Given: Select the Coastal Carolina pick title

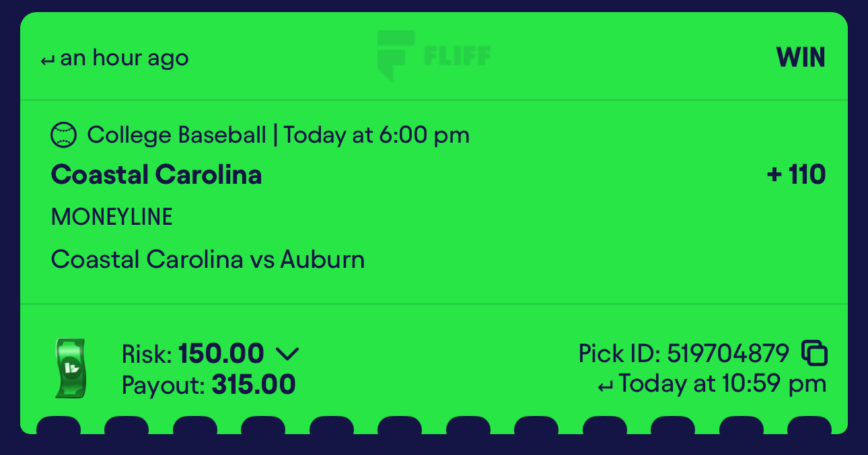Looking at the screenshot, I should coord(156,175).
